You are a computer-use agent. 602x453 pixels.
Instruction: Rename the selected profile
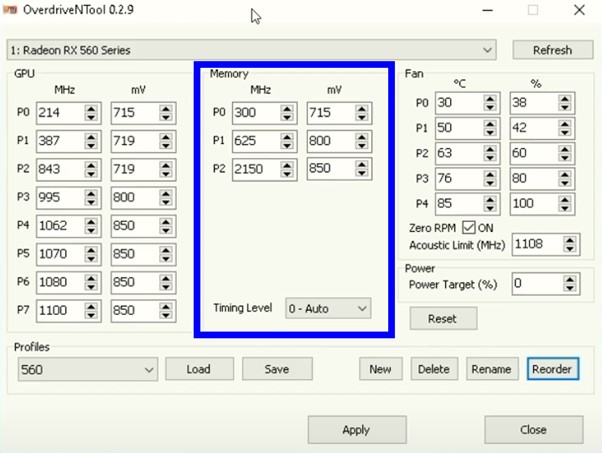[491, 369]
